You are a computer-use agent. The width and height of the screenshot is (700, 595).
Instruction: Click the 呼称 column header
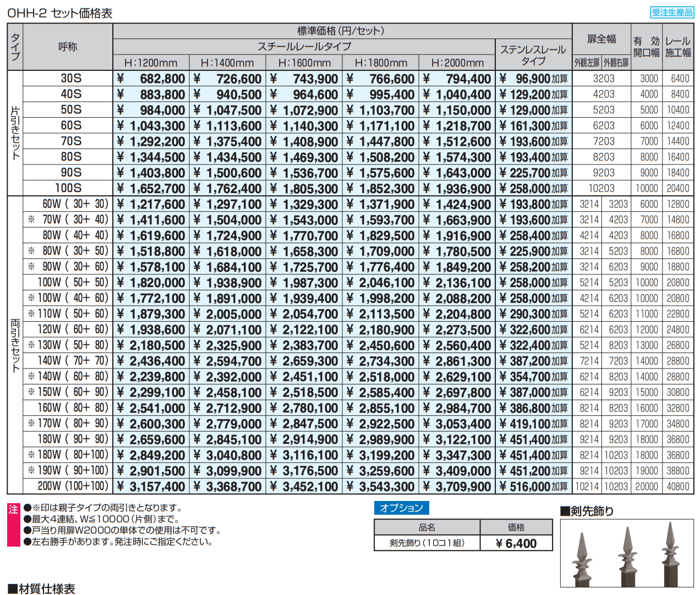coord(67,46)
